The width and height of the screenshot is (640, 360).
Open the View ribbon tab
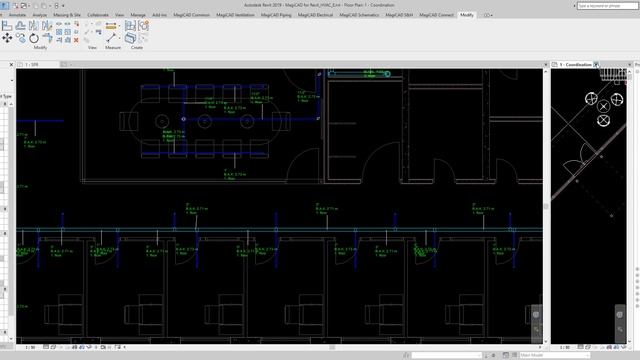click(x=119, y=15)
